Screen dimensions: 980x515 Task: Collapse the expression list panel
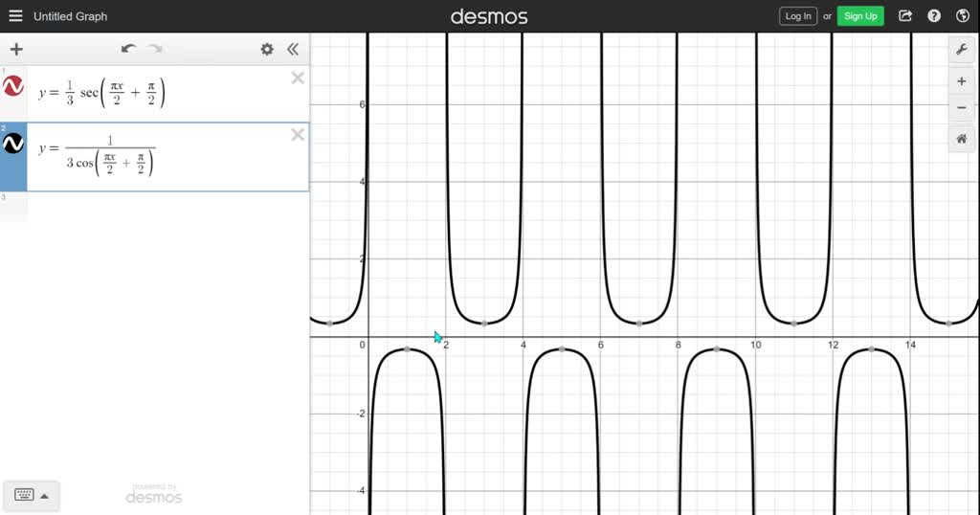click(x=293, y=49)
